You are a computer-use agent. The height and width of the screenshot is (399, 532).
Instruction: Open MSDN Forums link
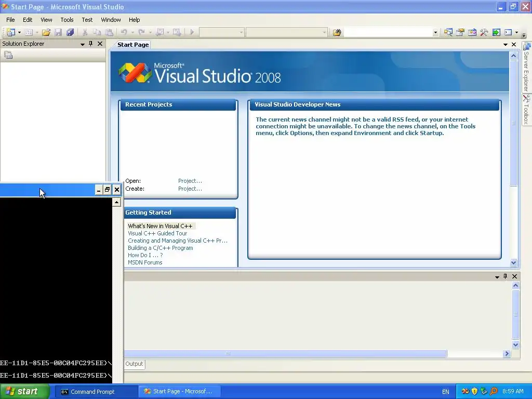pos(145,262)
